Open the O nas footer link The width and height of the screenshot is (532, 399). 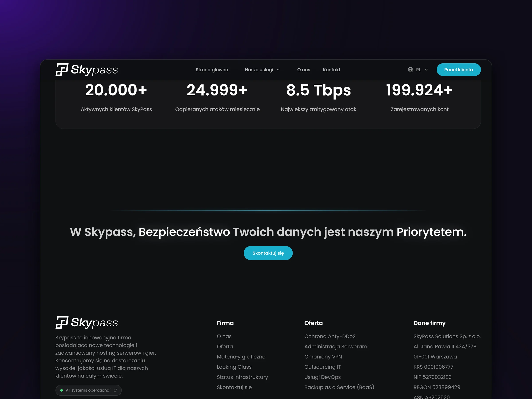coord(224,336)
